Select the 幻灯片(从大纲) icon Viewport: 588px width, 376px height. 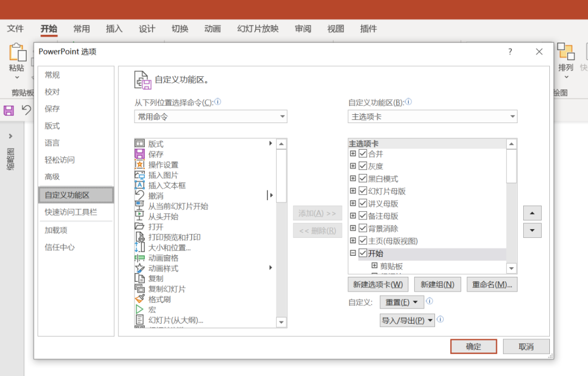139,320
